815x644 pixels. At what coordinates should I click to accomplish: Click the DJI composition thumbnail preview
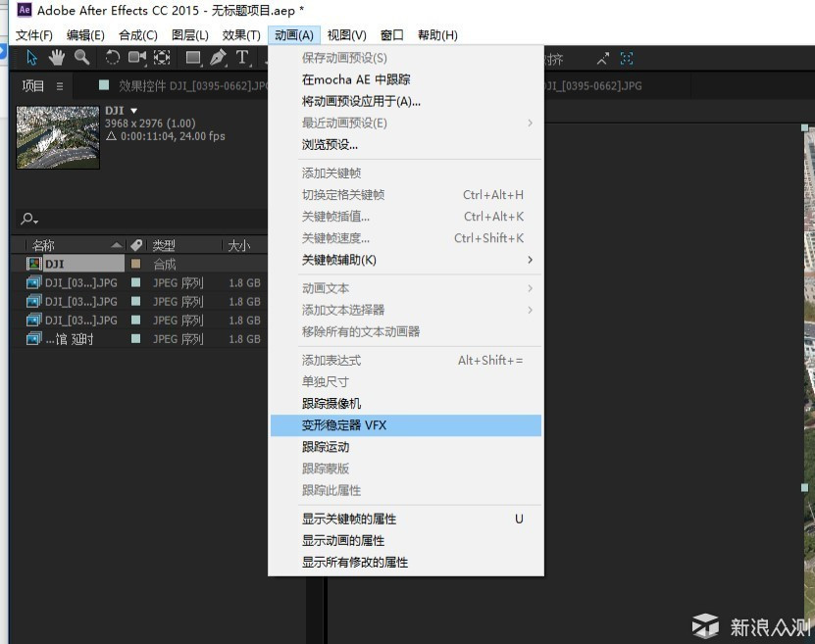click(58, 136)
